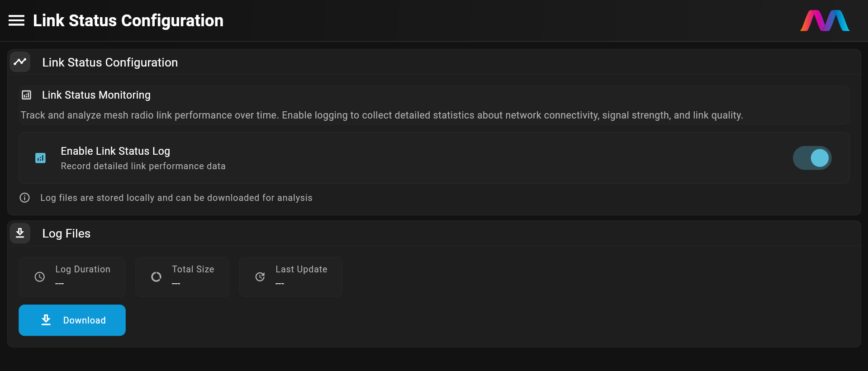Select the Total Size stat card
The height and width of the screenshot is (371, 868).
tap(182, 277)
